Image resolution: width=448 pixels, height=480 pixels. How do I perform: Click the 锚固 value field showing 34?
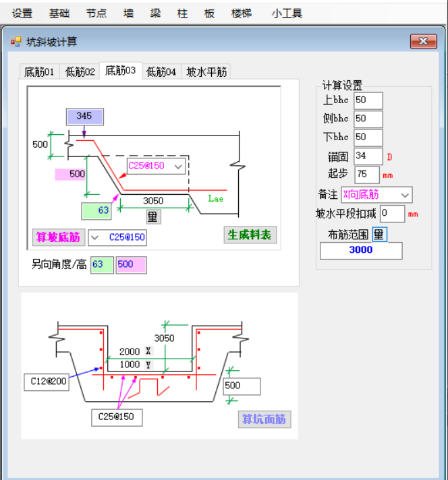[368, 156]
